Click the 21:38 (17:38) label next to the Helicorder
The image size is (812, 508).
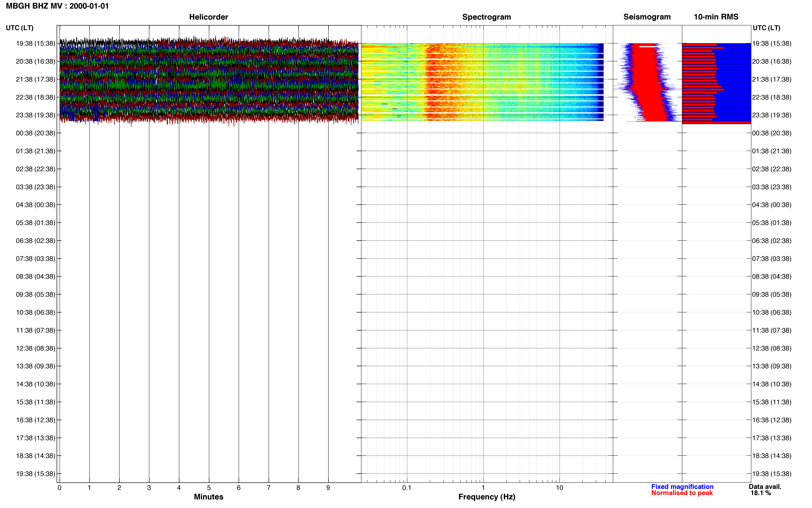[36, 79]
